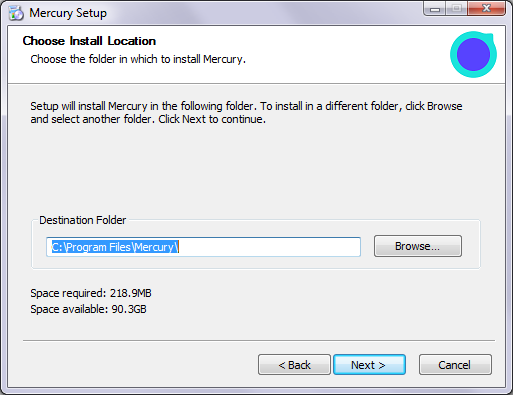Click the horizontal separator line above the buttons
This screenshot has width=513, height=395.
pyautogui.click(x=259, y=341)
